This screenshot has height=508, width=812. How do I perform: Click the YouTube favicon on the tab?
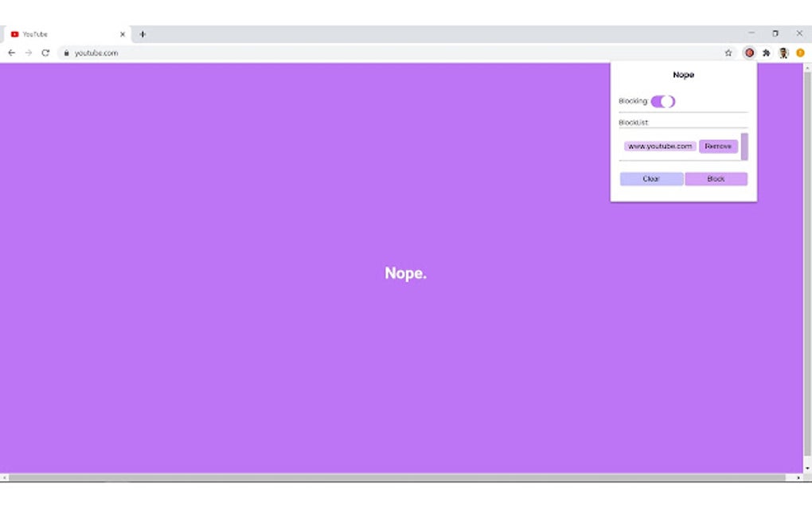[x=14, y=33]
